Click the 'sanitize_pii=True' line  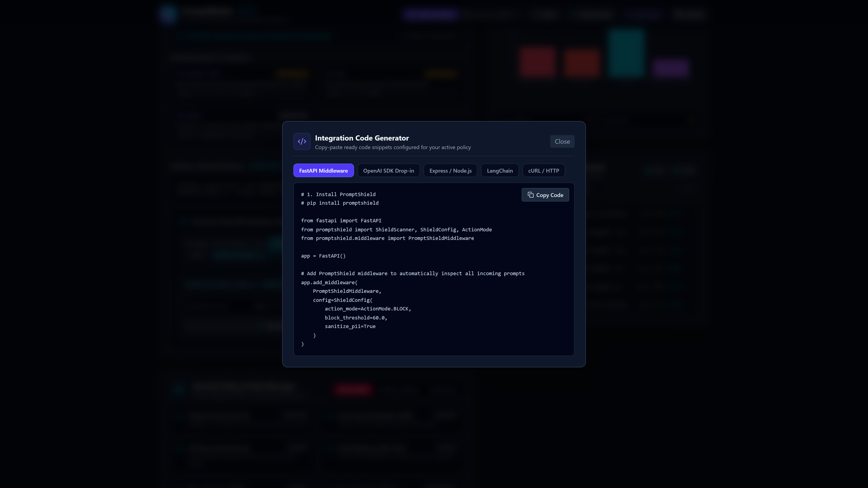350,326
